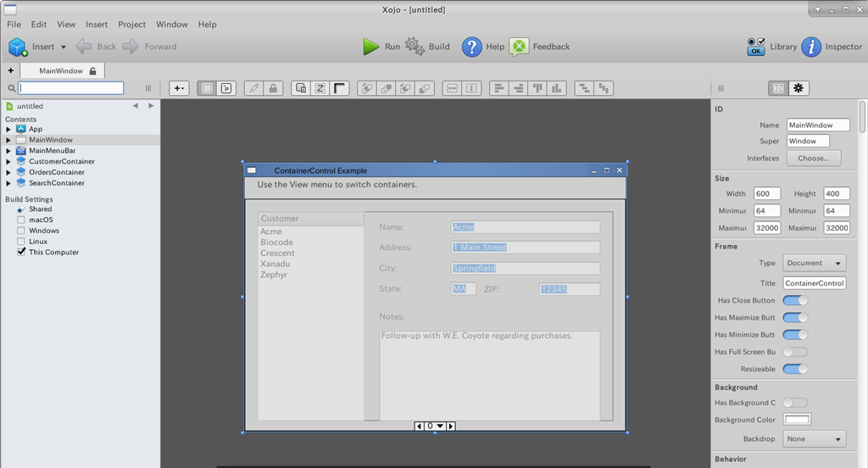Open the Project menu
Viewport: 868px width, 468px height.
131,25
